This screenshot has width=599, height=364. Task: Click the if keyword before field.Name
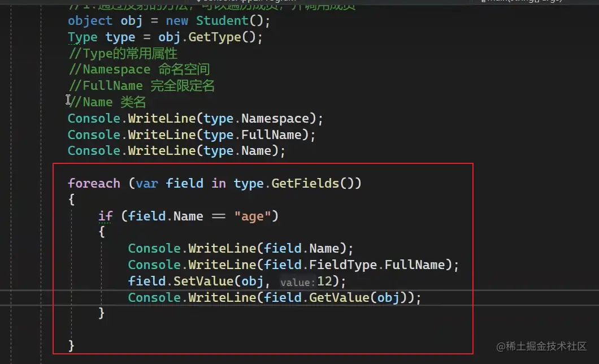point(106,216)
